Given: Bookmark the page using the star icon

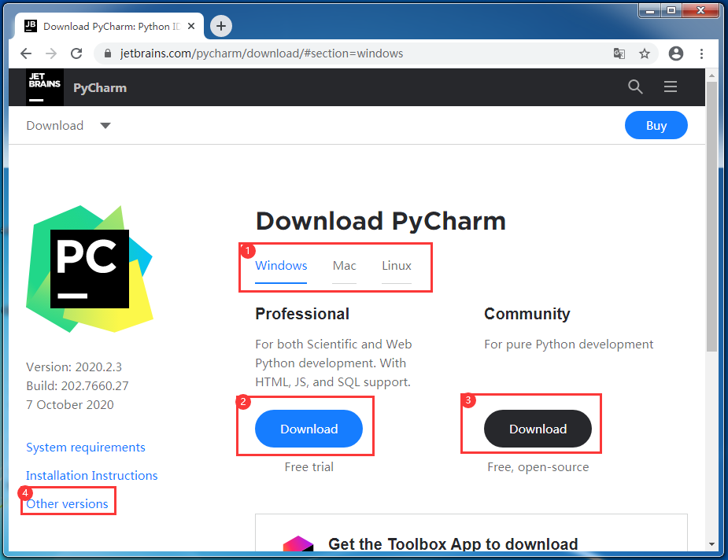Looking at the screenshot, I should pos(645,53).
